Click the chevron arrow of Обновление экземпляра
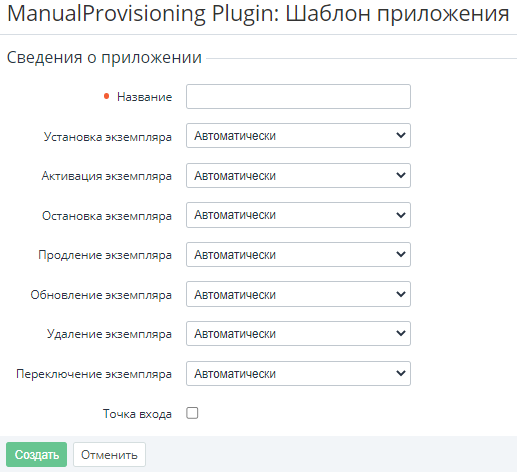 401,294
